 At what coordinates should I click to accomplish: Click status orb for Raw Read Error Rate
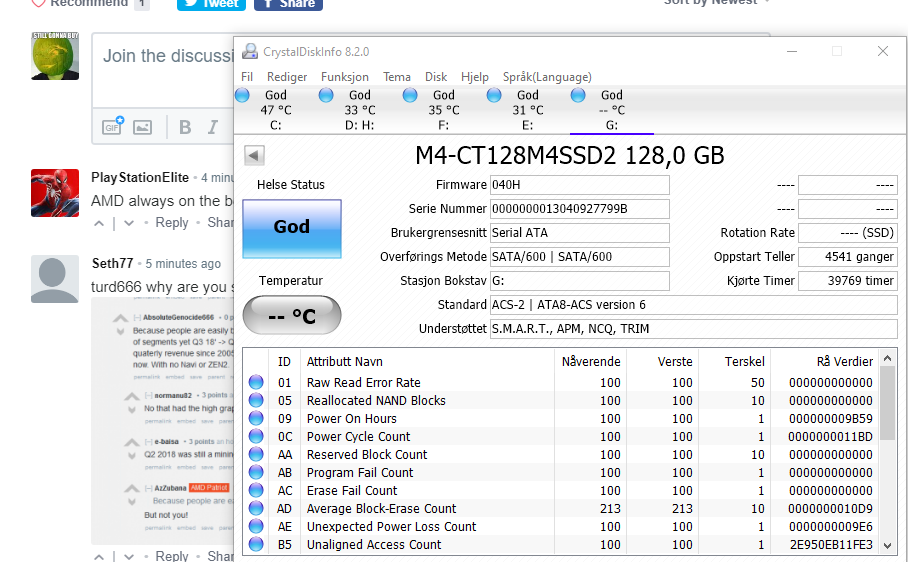point(256,382)
